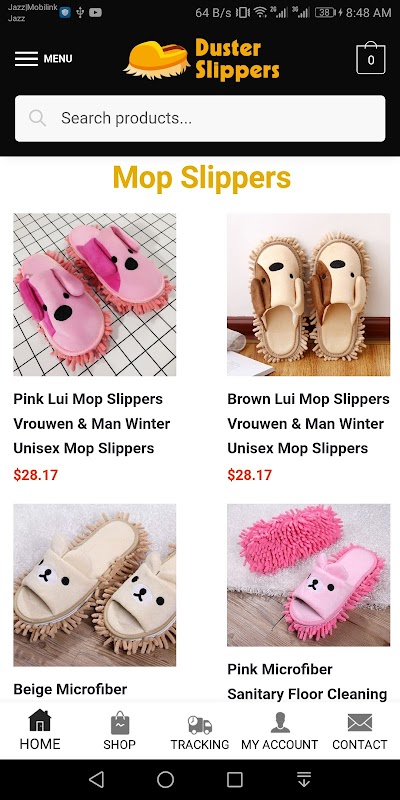Tap the search magnifier icon
This screenshot has height=800, width=400.
click(37, 118)
